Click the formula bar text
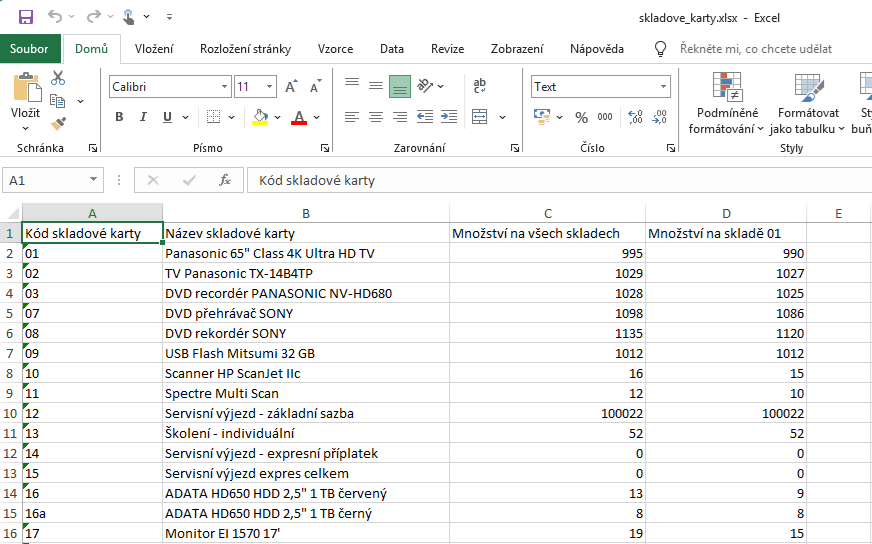The height and width of the screenshot is (544, 872). tap(317, 180)
